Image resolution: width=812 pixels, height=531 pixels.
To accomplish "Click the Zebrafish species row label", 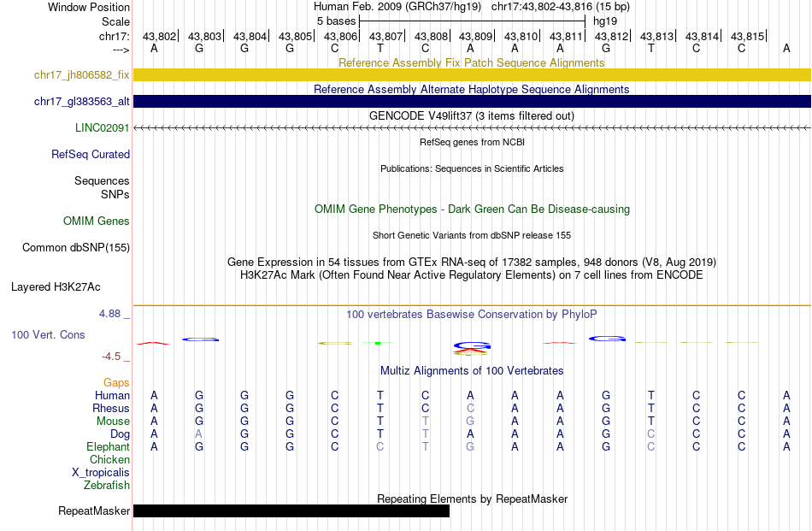I will pos(107,486).
